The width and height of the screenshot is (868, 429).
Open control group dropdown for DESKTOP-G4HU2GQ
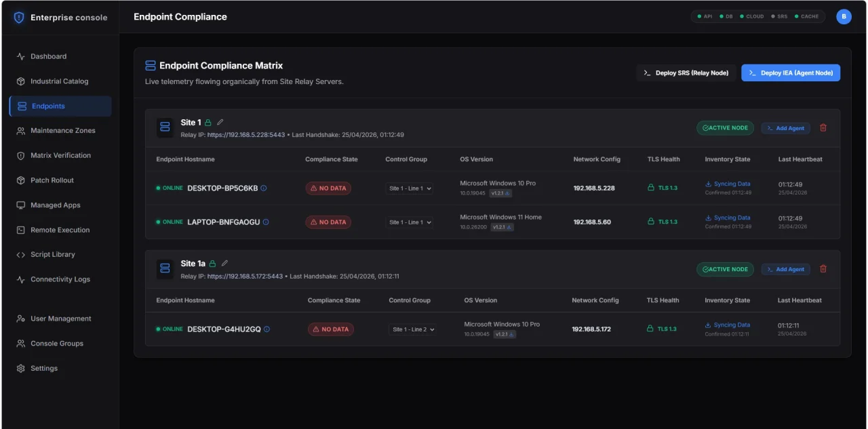pos(413,329)
